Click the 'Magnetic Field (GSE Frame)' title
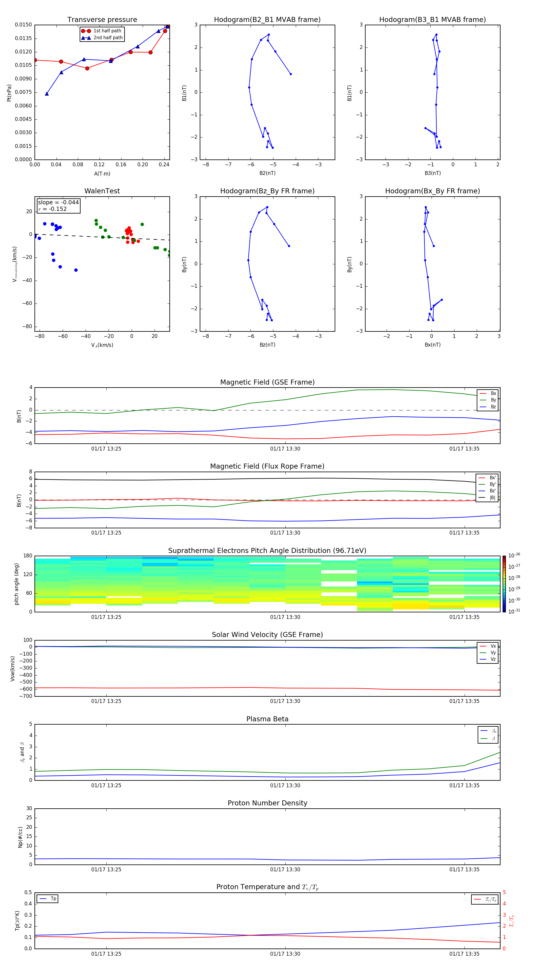 click(x=267, y=382)
